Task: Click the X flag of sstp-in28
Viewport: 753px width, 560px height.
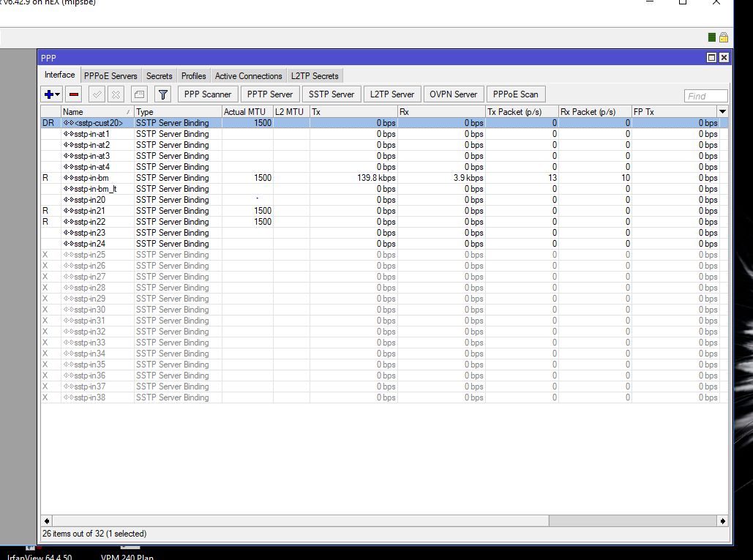Action: coord(45,288)
